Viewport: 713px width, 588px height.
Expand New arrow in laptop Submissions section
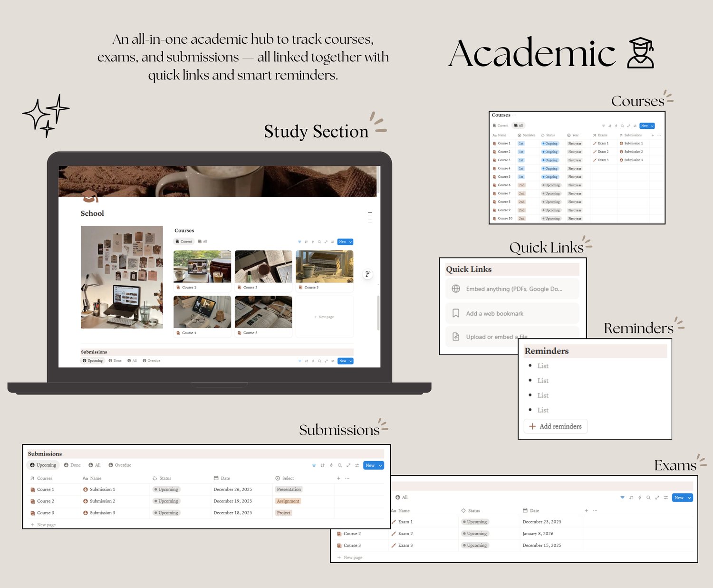(351, 361)
